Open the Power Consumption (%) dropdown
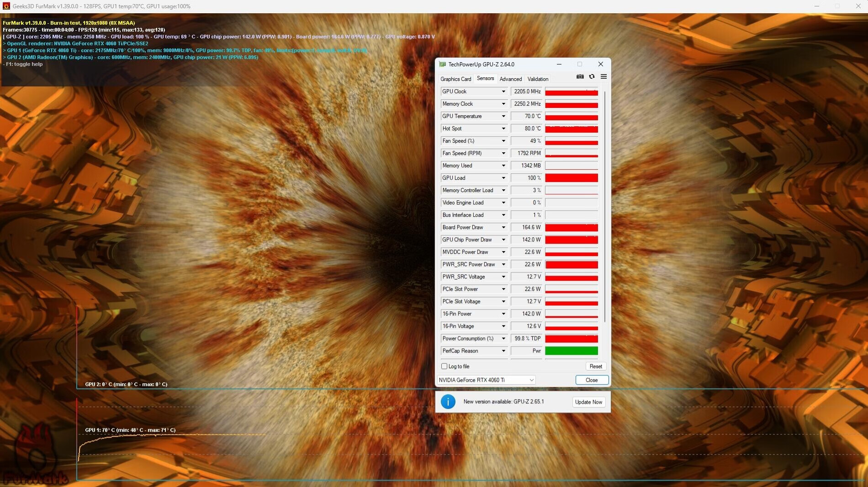 tap(503, 338)
